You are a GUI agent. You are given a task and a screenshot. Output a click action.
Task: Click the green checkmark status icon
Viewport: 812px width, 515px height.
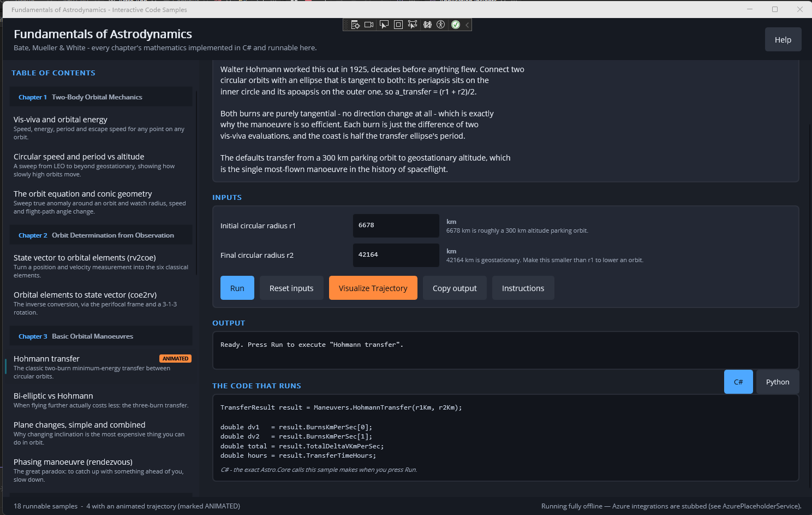coord(456,25)
